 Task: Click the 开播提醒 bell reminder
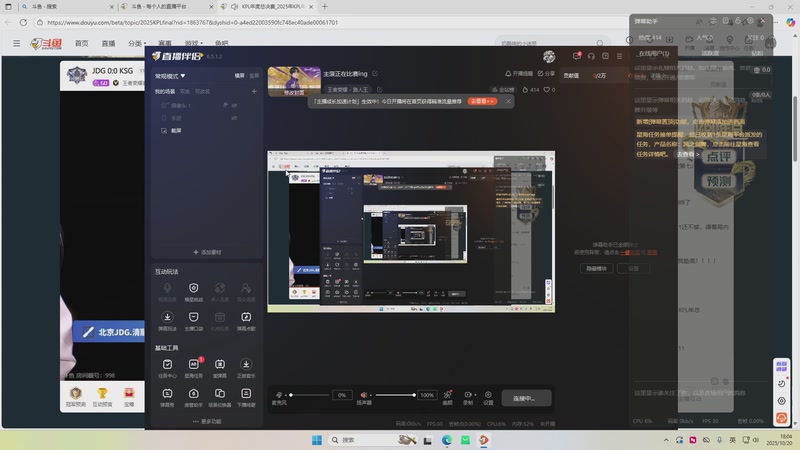pyautogui.click(x=519, y=73)
